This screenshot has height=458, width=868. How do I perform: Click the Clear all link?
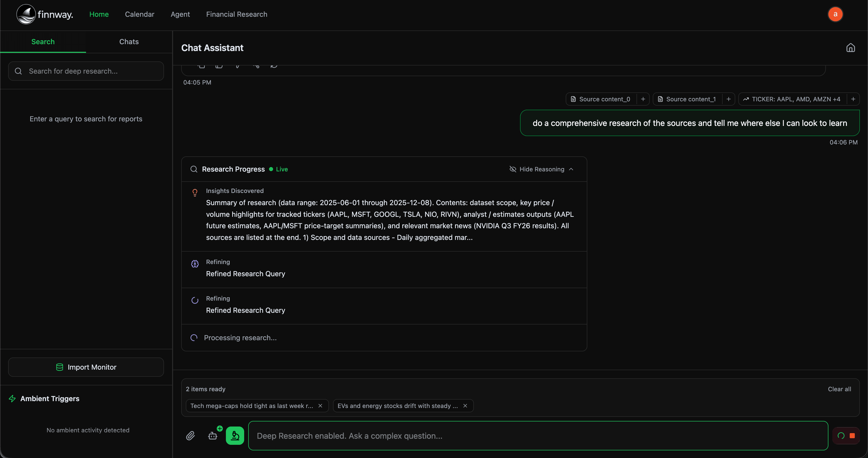839,389
